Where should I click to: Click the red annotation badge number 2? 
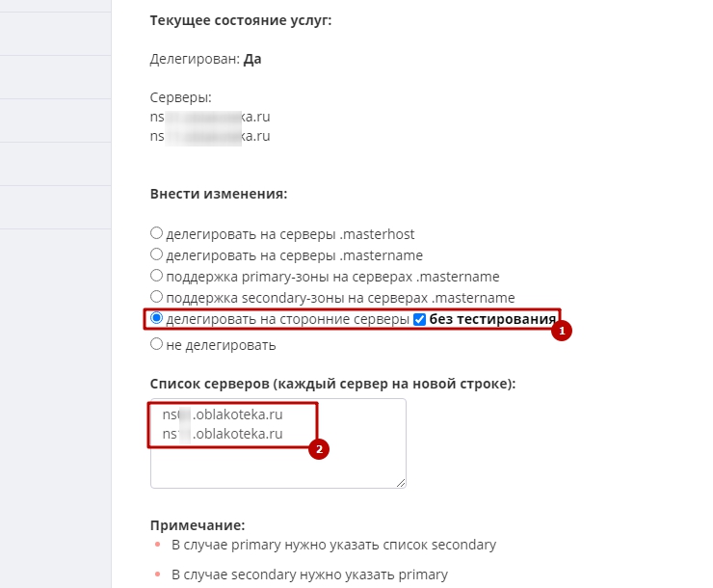tap(319, 448)
